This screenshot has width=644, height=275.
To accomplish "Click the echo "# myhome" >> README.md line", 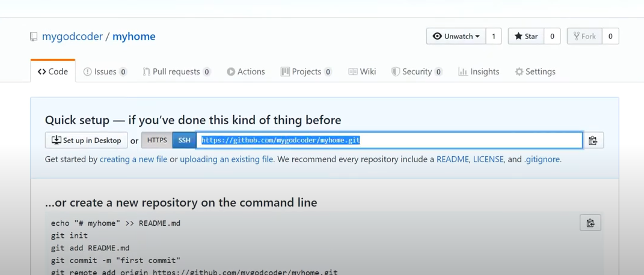I will pyautogui.click(x=116, y=223).
